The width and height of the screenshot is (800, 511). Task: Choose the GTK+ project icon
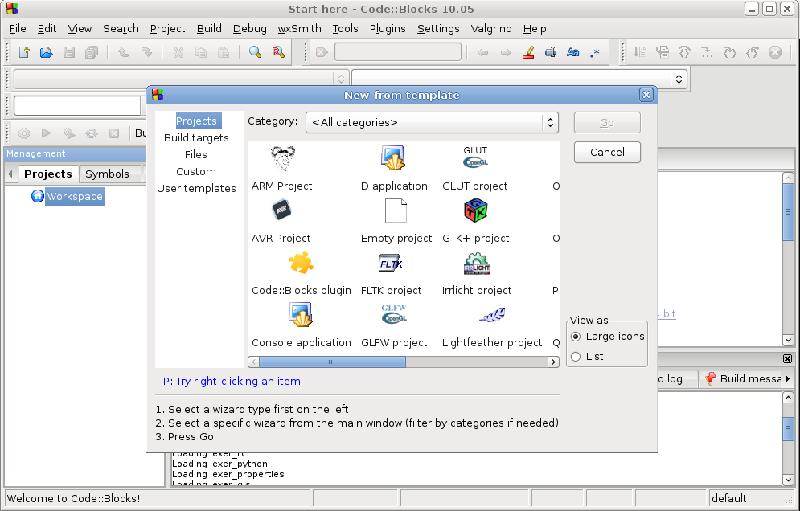476,211
